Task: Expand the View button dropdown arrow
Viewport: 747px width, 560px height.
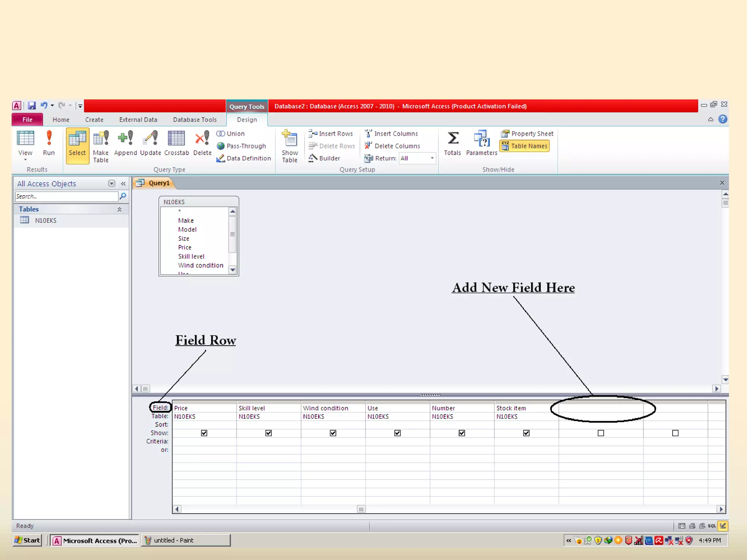Action: click(26, 160)
